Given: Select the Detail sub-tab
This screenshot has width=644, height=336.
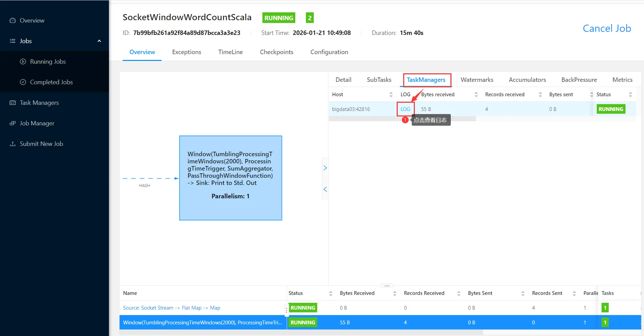Looking at the screenshot, I should 344,80.
